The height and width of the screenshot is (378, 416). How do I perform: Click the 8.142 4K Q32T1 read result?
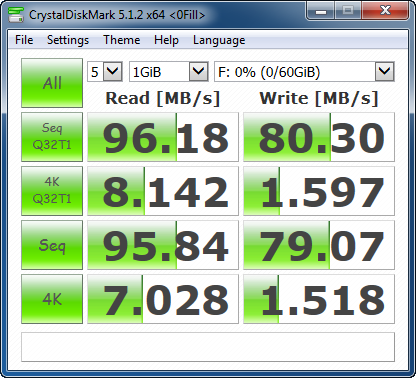coord(163,191)
